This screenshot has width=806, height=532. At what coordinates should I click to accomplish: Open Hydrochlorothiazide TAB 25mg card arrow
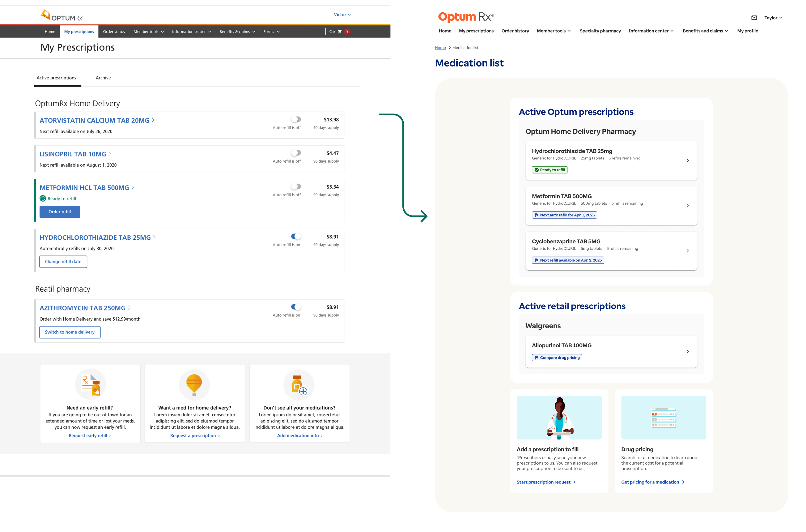point(688,160)
